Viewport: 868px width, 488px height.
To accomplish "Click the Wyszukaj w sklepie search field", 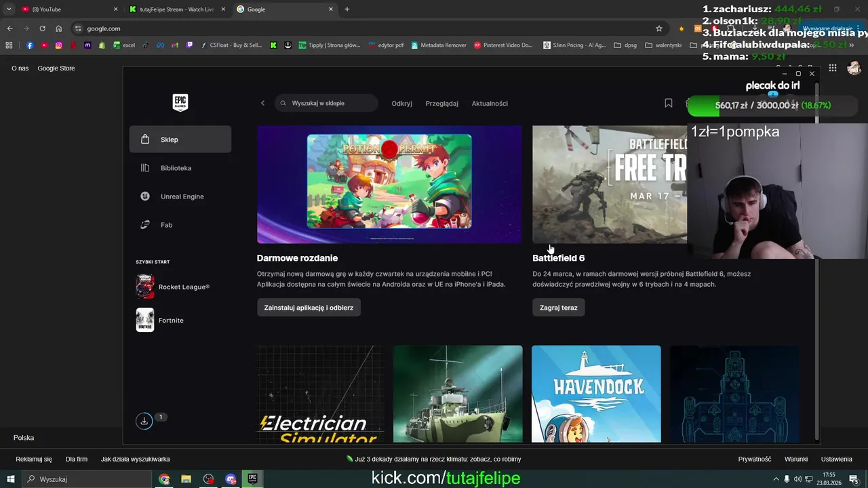I will (x=326, y=103).
